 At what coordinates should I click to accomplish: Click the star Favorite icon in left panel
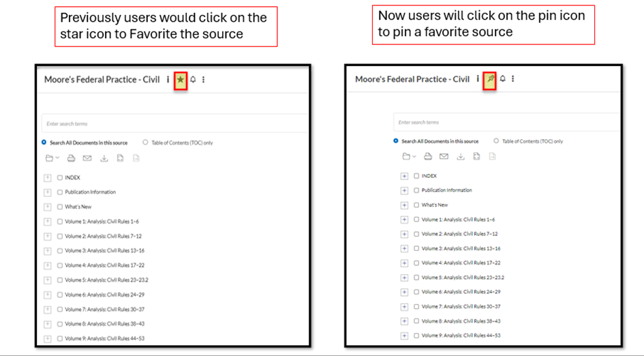tap(181, 80)
